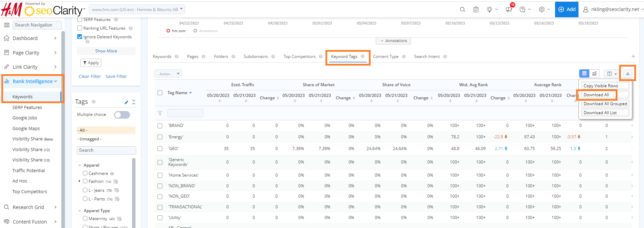The image size is (644, 228).
Task: Click the Tags search input field
Action: coord(106,150)
